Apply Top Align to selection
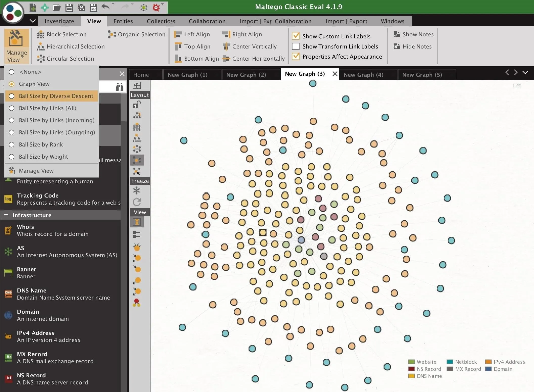Image resolution: width=534 pixels, height=392 pixels. 192,46
